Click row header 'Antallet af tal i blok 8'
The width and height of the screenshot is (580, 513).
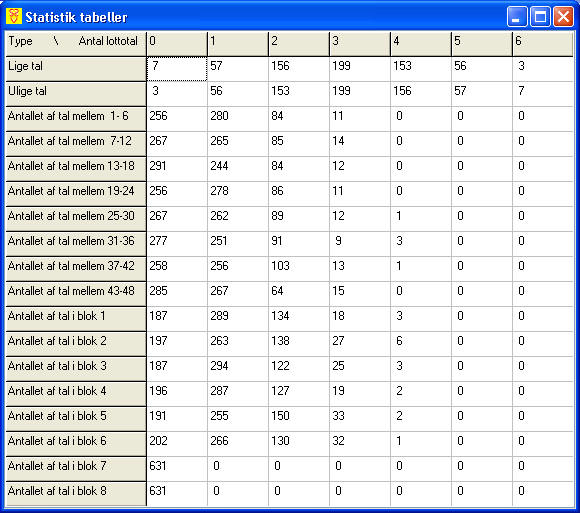point(76,494)
